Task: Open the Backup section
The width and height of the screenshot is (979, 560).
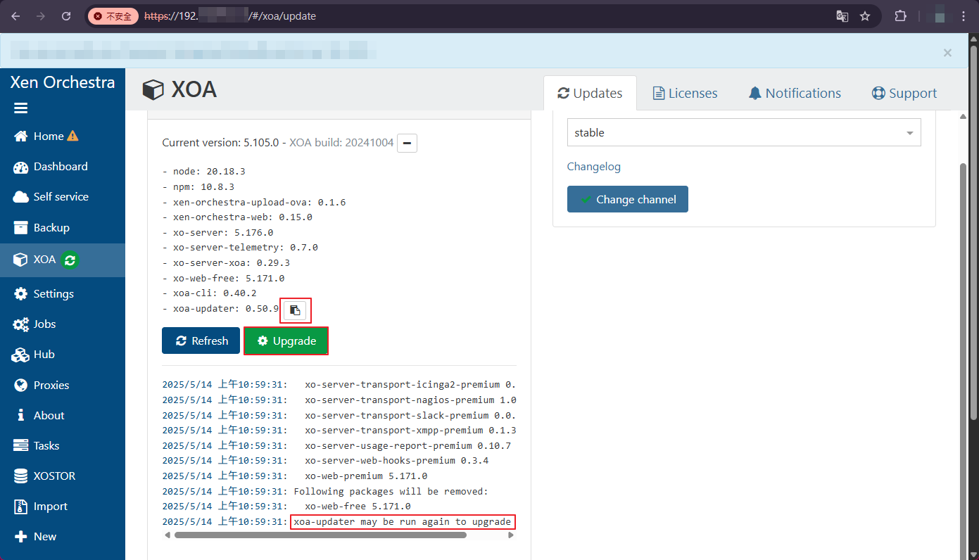Action: pos(42,228)
